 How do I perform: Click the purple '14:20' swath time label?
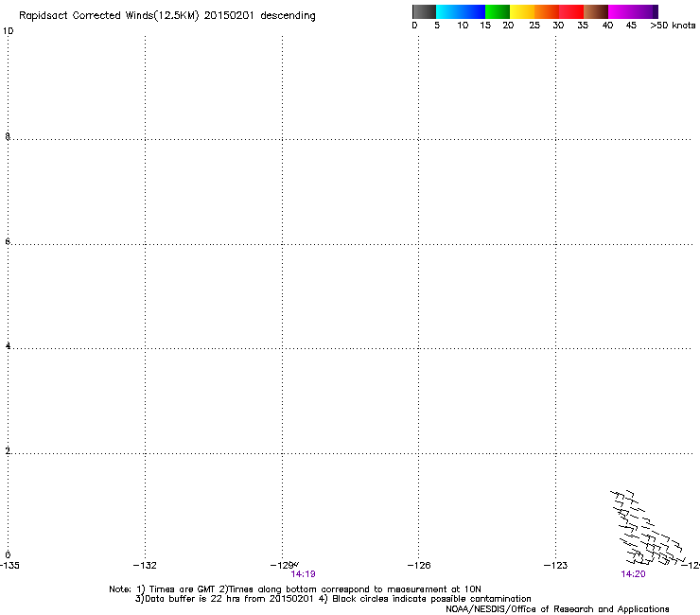click(x=633, y=574)
